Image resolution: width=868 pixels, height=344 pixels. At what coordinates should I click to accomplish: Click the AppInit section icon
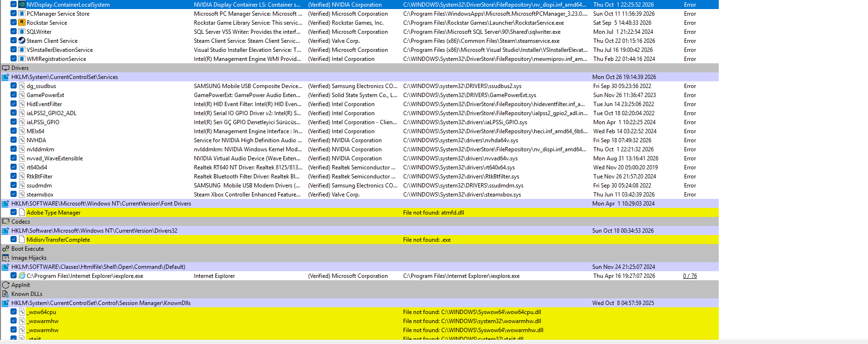[6, 285]
